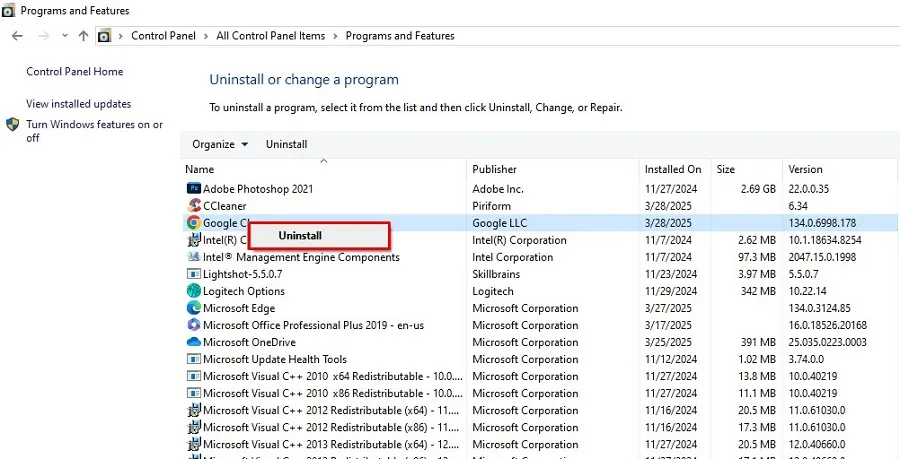Click the Visual C++ 2012 (x86) icon
The height and width of the screenshot is (459, 900).
(x=194, y=427)
